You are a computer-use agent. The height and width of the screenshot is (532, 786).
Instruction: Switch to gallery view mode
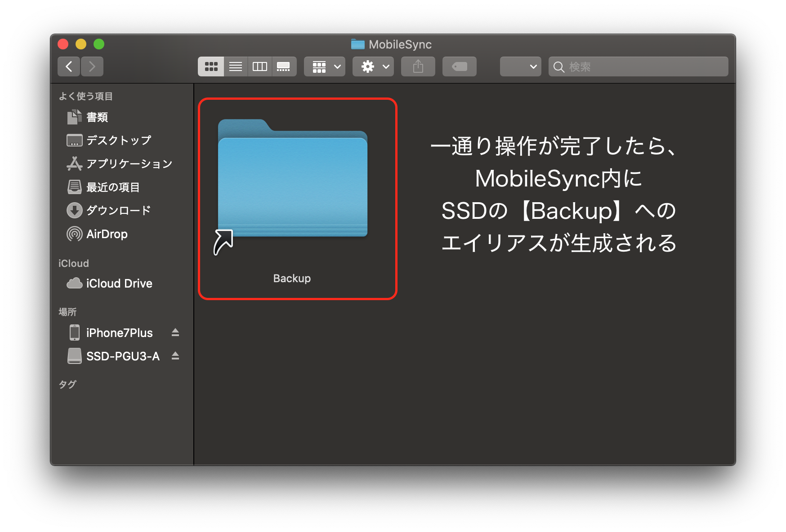tap(284, 66)
